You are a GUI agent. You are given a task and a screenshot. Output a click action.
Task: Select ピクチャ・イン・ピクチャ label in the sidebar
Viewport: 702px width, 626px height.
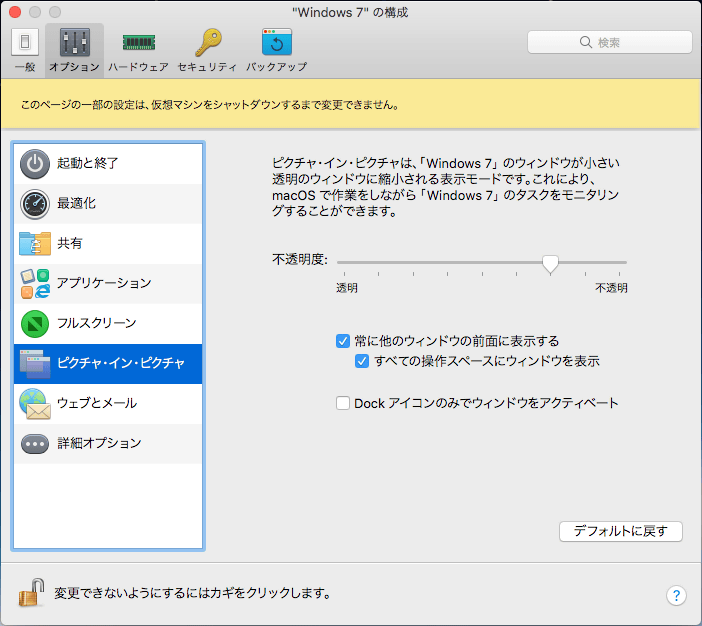tap(121, 363)
